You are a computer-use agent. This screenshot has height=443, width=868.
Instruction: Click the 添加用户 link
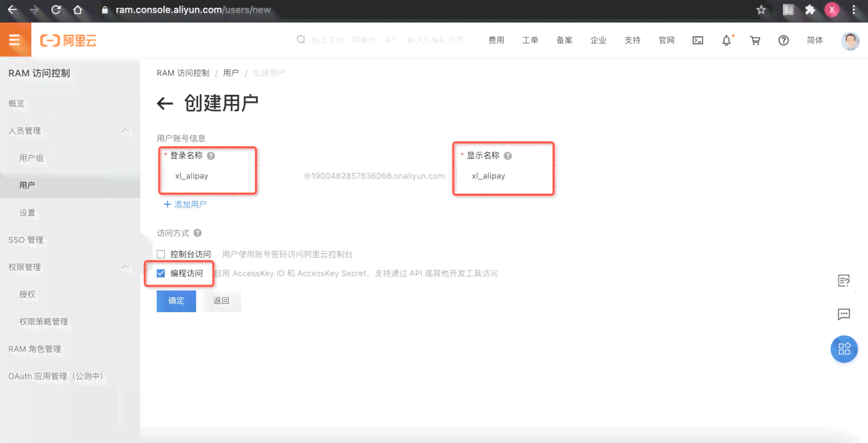pyautogui.click(x=185, y=204)
